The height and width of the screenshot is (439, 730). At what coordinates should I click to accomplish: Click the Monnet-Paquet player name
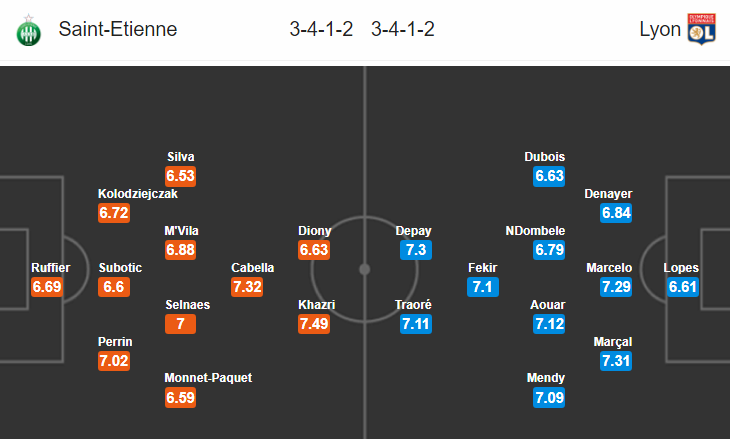(x=208, y=378)
